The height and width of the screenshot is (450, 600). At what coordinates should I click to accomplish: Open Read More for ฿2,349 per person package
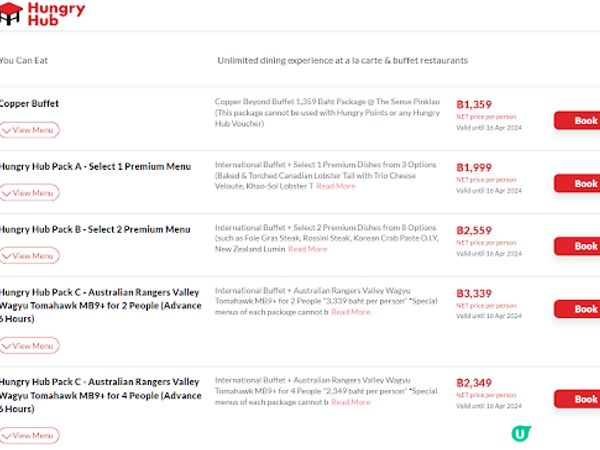[351, 402]
